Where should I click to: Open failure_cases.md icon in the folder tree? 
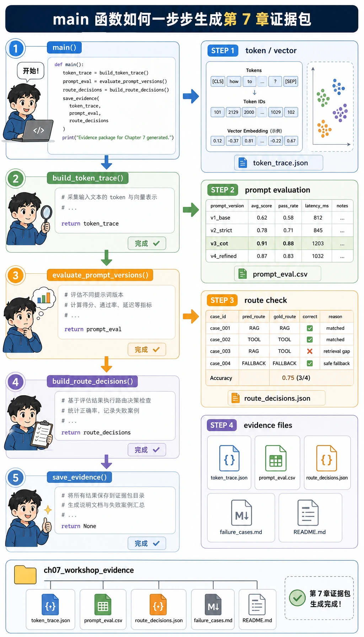213,605
